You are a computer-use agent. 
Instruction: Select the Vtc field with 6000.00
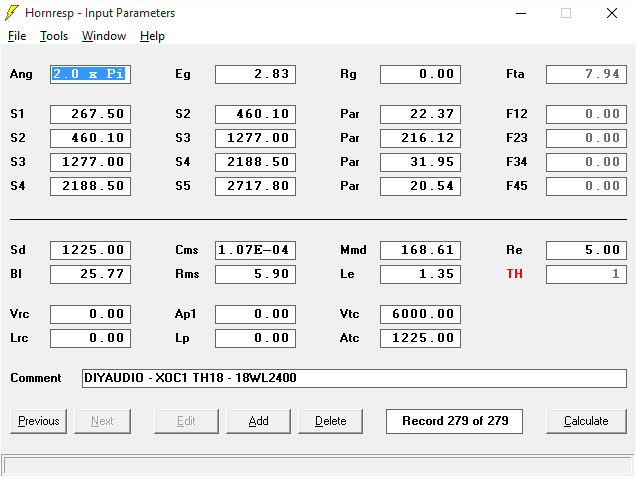[420, 314]
